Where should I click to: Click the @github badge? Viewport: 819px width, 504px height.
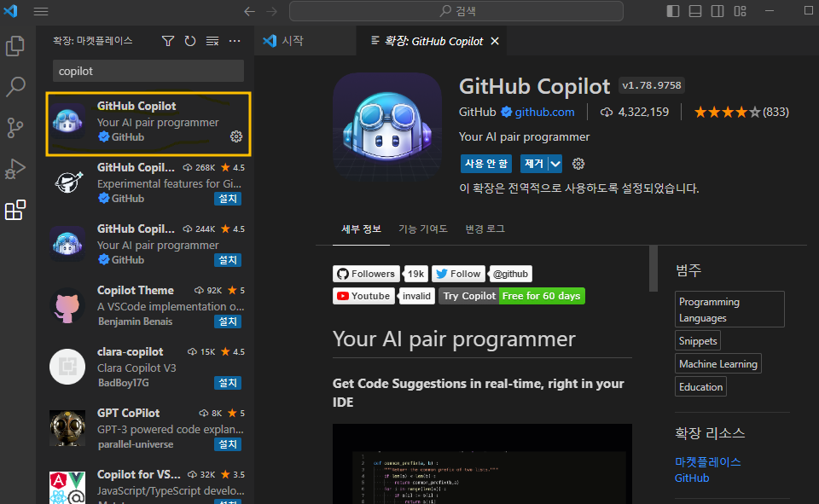pos(510,274)
